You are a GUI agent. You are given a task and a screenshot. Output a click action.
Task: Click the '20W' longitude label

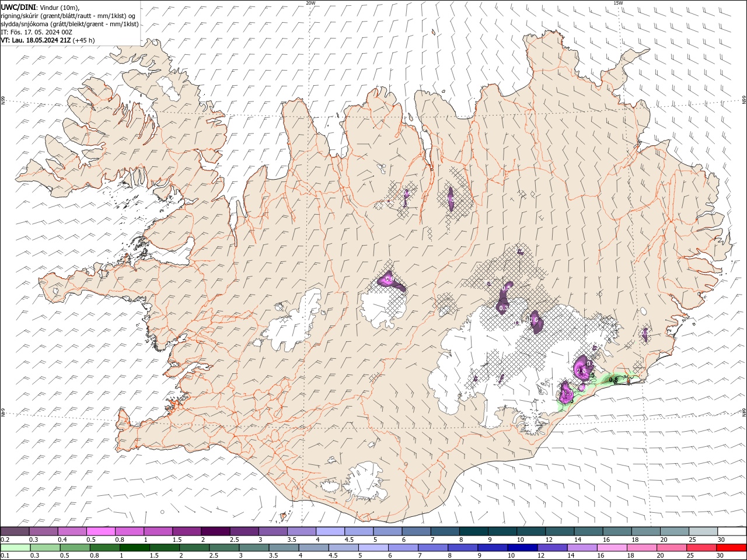pyautogui.click(x=310, y=3)
